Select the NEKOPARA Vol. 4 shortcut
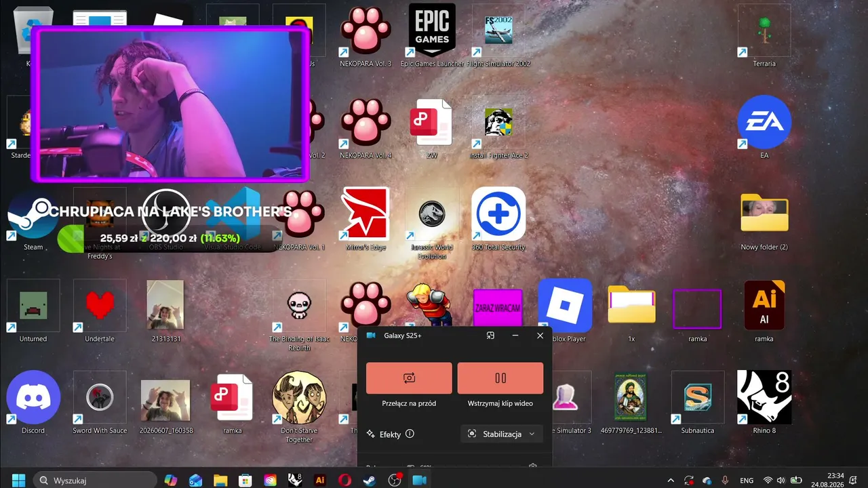868x488 pixels. point(366,128)
